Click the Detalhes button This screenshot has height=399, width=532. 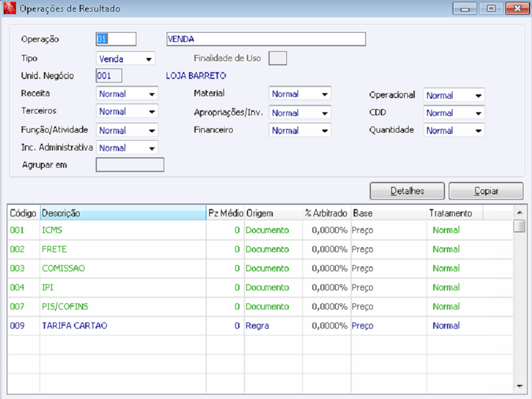pos(407,191)
